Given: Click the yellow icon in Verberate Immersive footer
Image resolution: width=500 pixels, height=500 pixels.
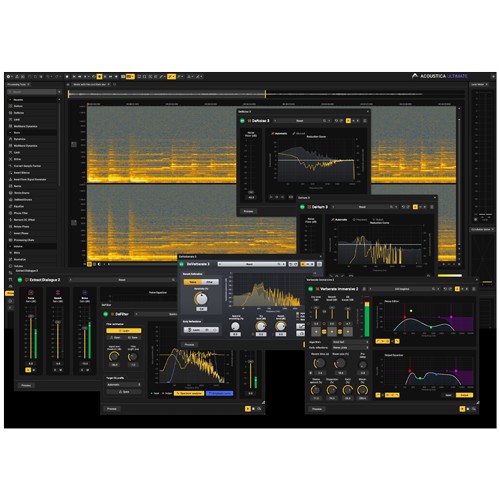Looking at the screenshot, I should [x=462, y=409].
